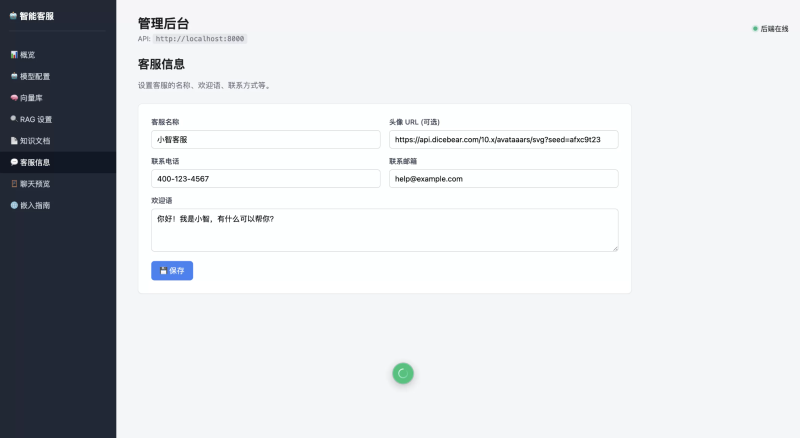Select 客服信息 sidebar item

[58, 162]
